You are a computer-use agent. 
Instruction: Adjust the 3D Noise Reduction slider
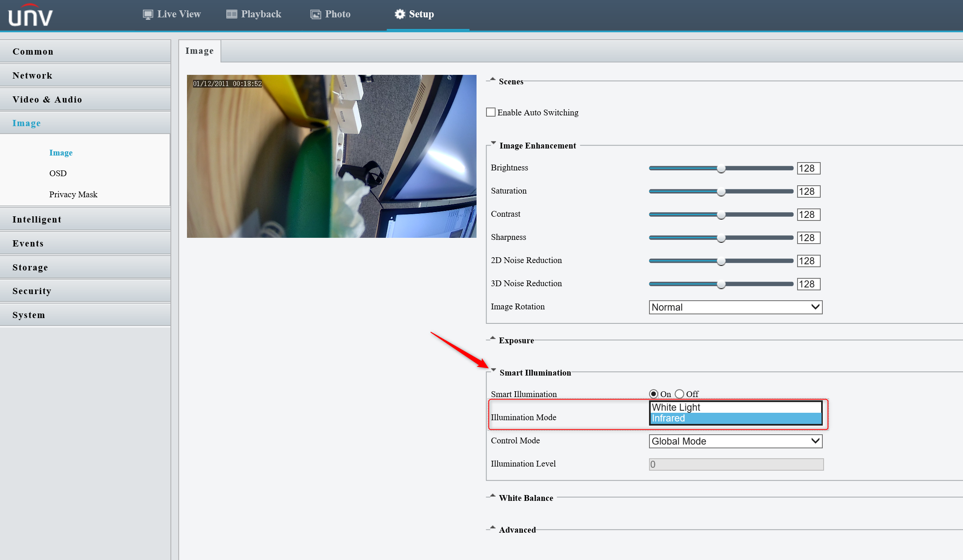(721, 284)
